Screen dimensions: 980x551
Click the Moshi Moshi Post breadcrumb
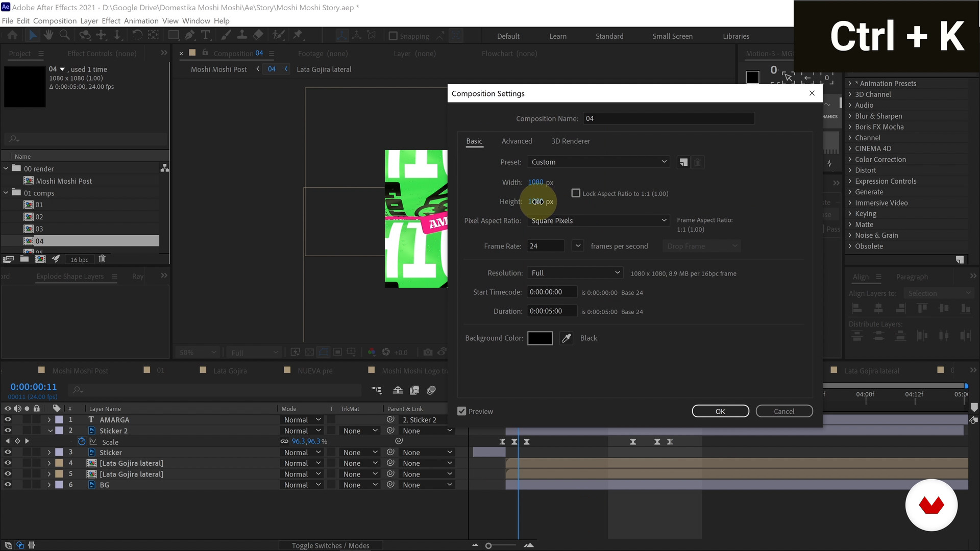(218, 69)
